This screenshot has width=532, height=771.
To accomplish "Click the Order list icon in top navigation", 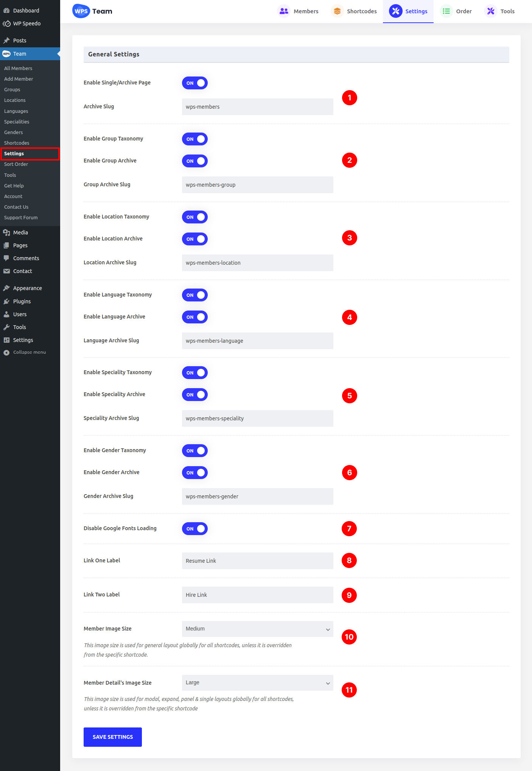I will tap(446, 11).
